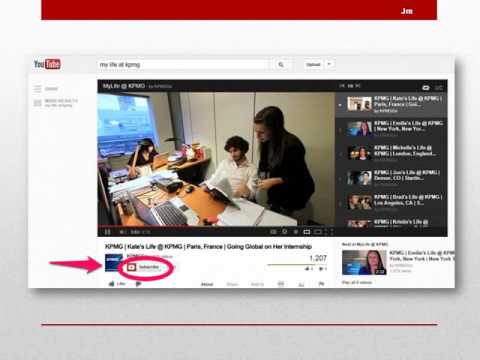Click the video title about Kate's Life @ KPMG
Viewport: 480px width, 360px height.
[x=208, y=247]
